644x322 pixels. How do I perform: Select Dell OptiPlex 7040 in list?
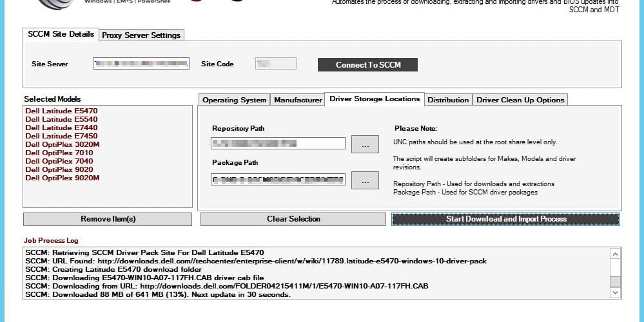[x=59, y=161]
